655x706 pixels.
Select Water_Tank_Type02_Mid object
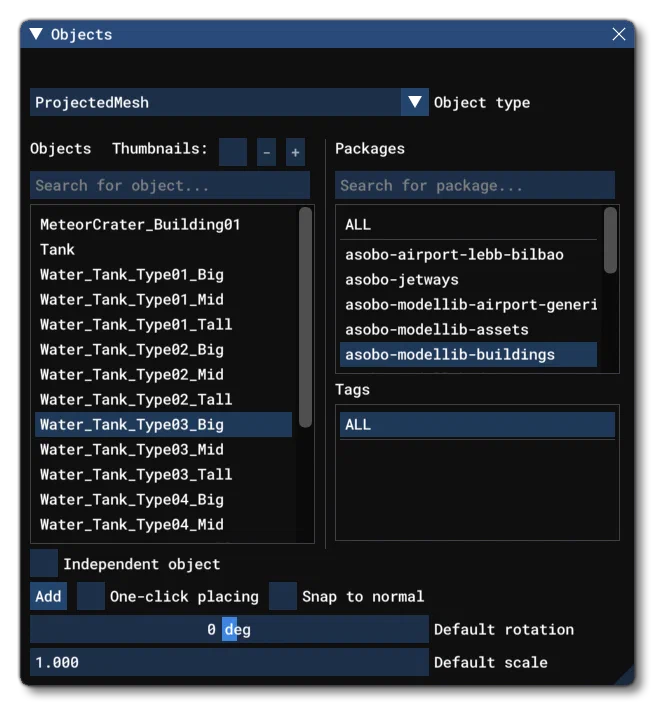pos(163,374)
